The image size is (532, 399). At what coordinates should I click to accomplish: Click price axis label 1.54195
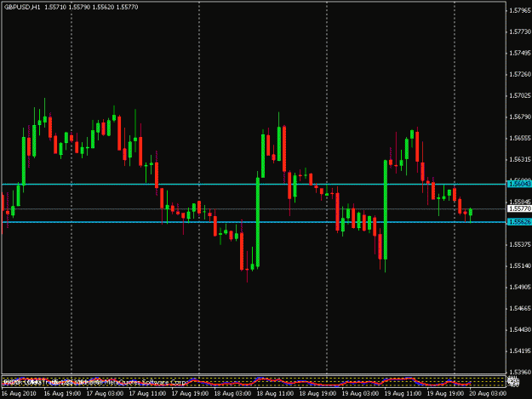tap(520, 351)
